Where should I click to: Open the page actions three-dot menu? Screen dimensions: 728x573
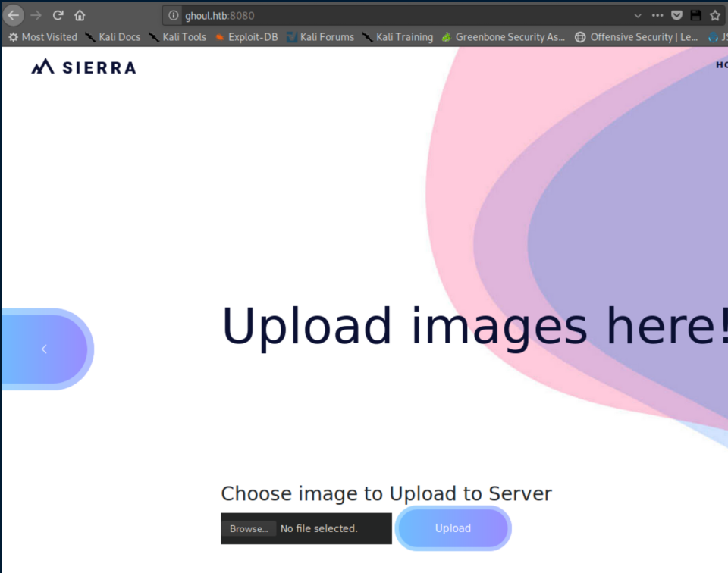(x=657, y=15)
